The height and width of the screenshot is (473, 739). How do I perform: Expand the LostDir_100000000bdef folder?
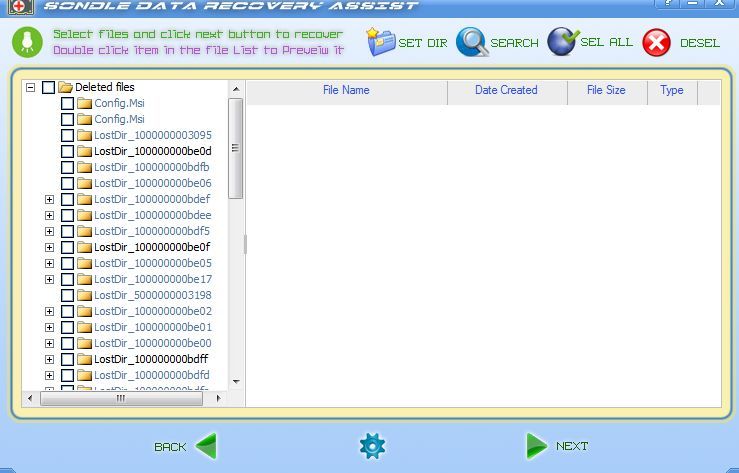[x=49, y=199]
